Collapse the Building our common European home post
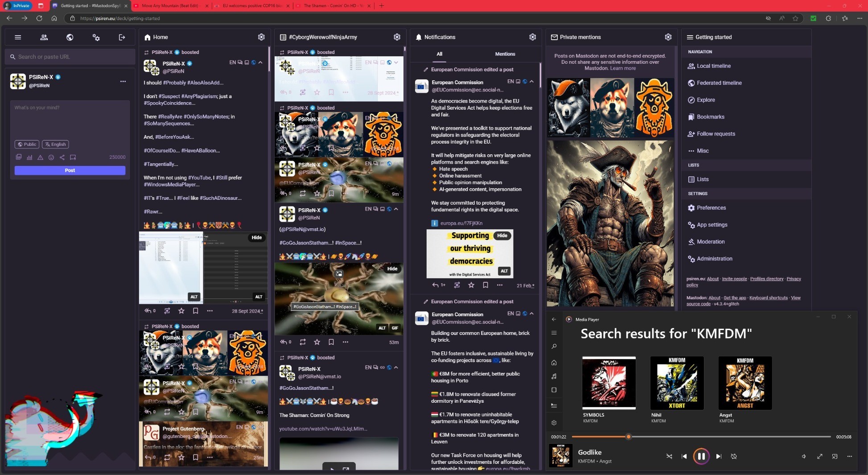This screenshot has width=868, height=475. [531, 314]
